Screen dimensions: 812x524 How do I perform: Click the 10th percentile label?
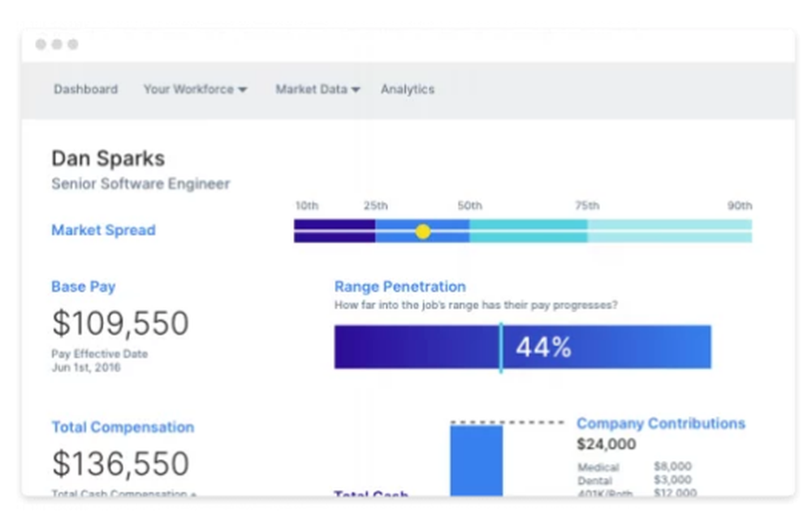307,206
